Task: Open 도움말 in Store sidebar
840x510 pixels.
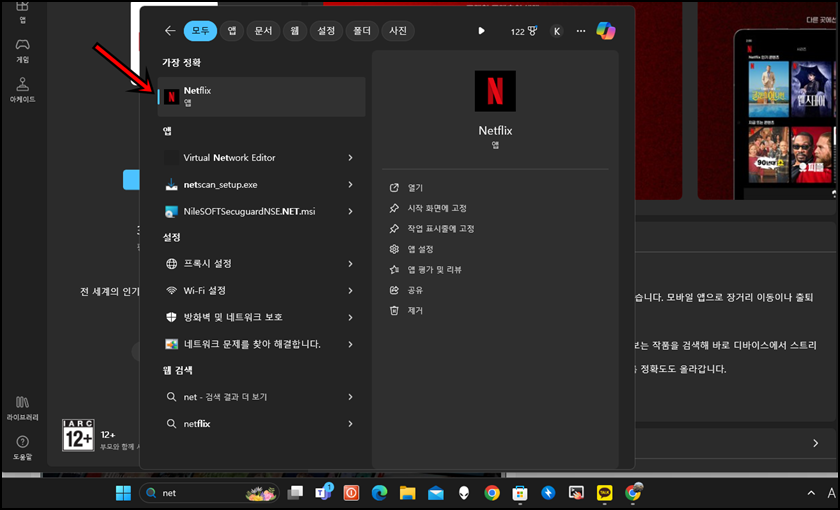Action: (x=22, y=448)
